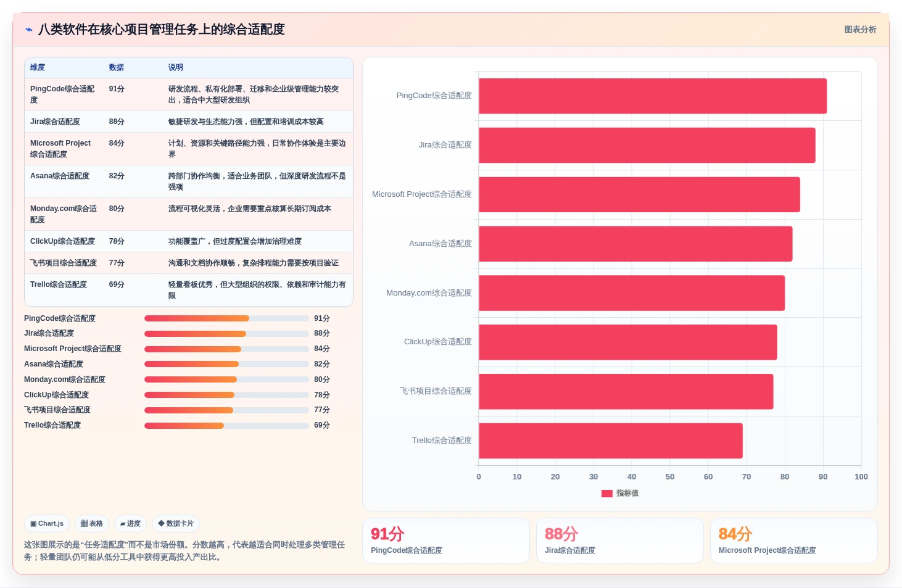Click the 88分 Jira summary card
This screenshot has height=588, width=902.
620,540
